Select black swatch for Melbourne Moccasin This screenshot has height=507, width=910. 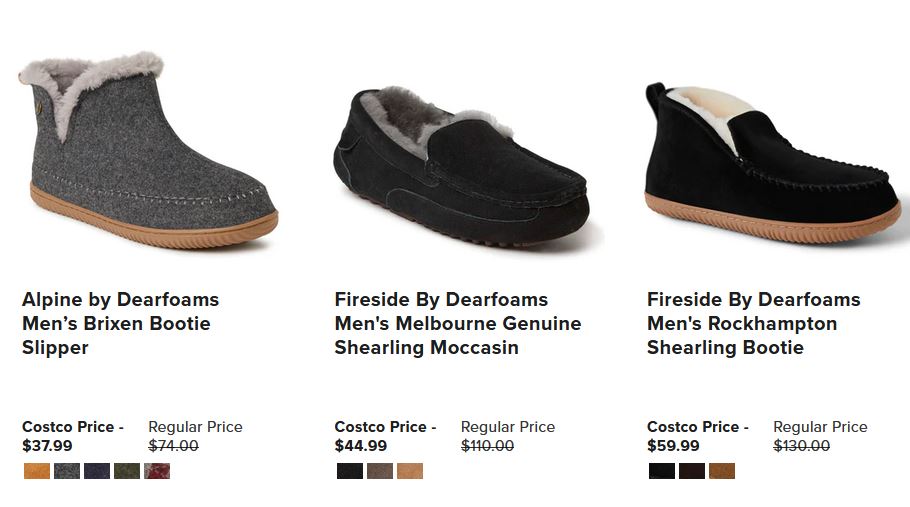[350, 471]
